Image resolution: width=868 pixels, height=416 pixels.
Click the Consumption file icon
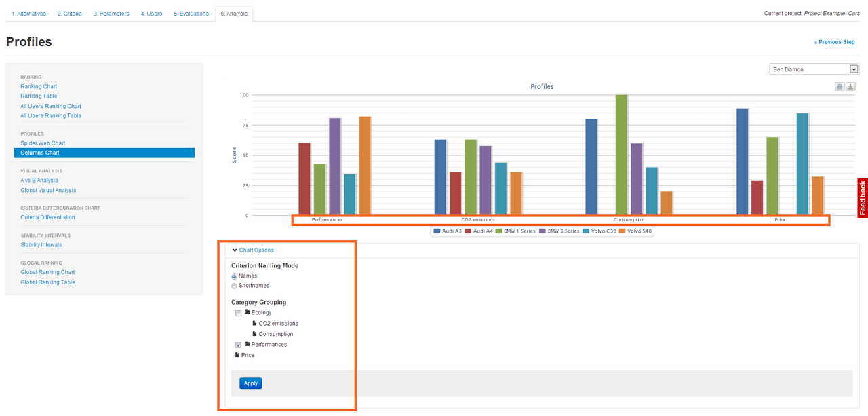tap(254, 334)
